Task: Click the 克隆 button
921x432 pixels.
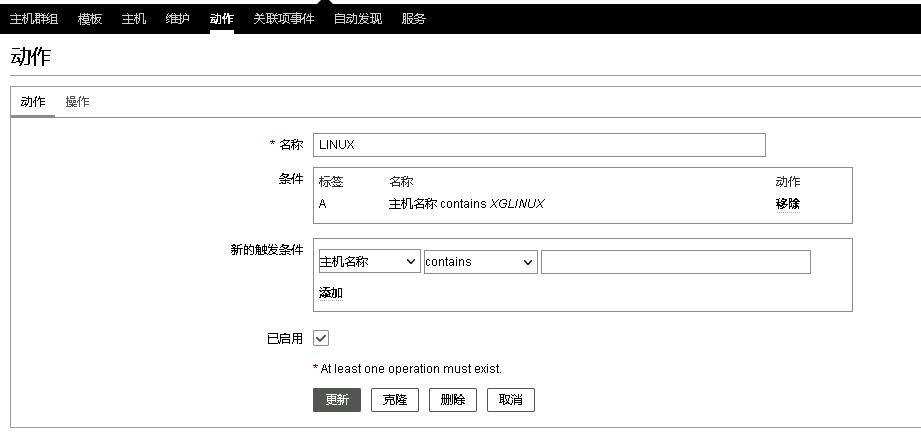Action: click(395, 400)
